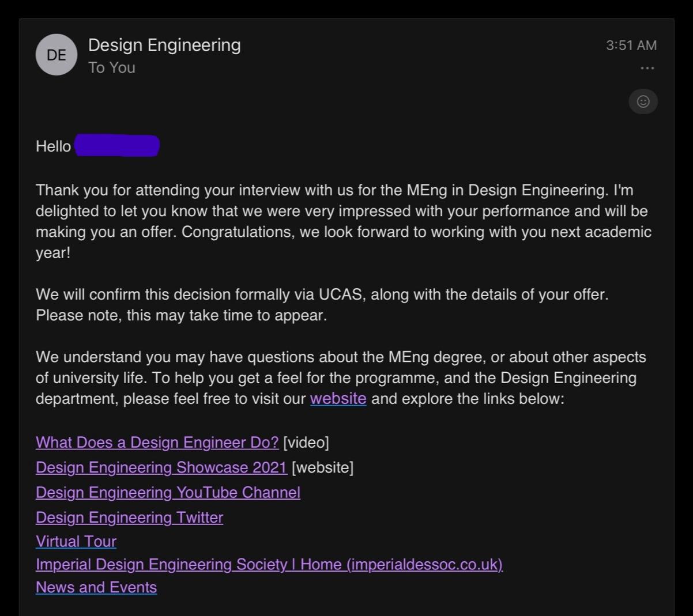Open the three-dot more actions menu

tap(647, 69)
